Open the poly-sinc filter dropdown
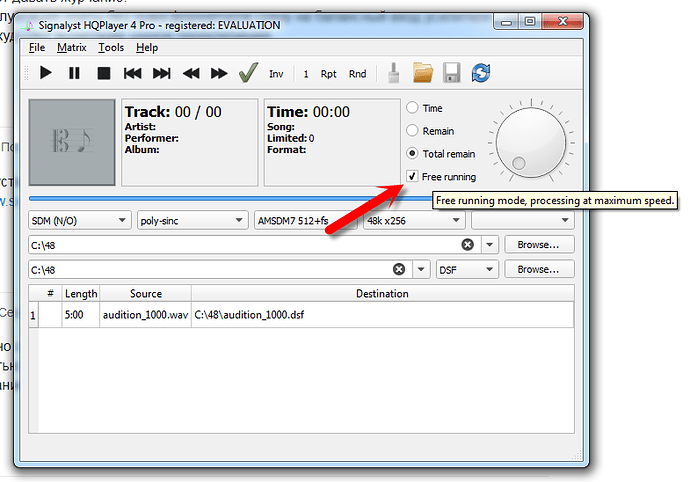690x482 pixels. click(192, 220)
